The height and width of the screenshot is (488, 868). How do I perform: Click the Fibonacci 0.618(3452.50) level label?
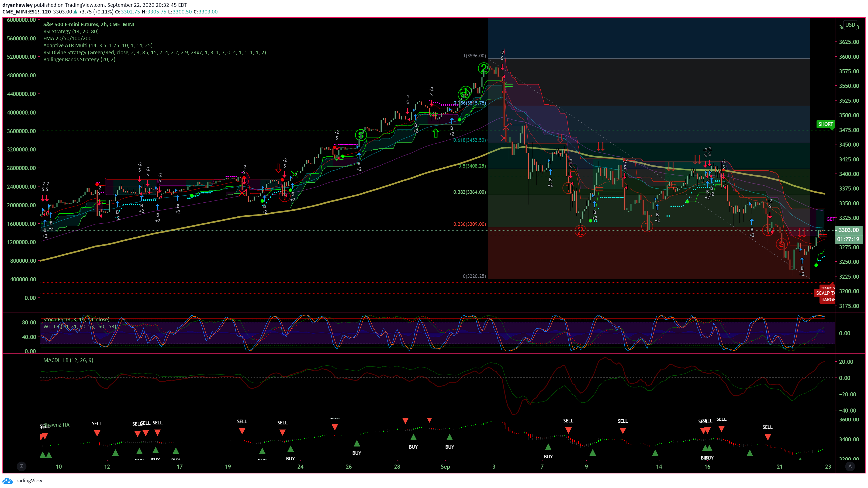coord(470,140)
